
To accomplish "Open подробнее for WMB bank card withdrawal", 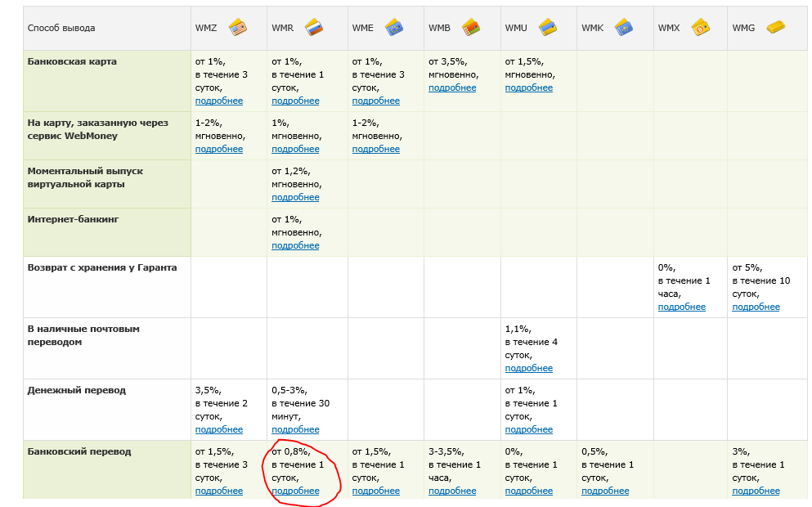I will (451, 87).
